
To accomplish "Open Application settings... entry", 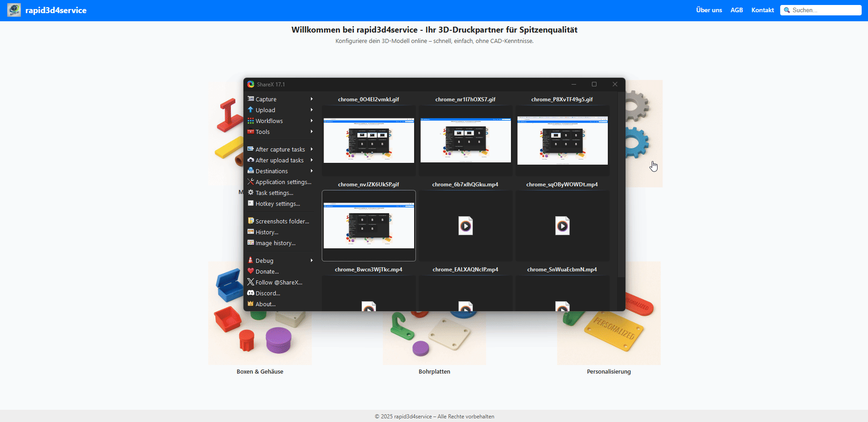I will pos(281,182).
